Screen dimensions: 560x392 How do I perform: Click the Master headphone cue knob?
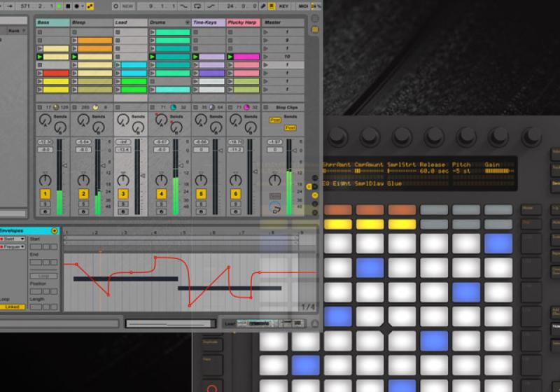point(274,207)
